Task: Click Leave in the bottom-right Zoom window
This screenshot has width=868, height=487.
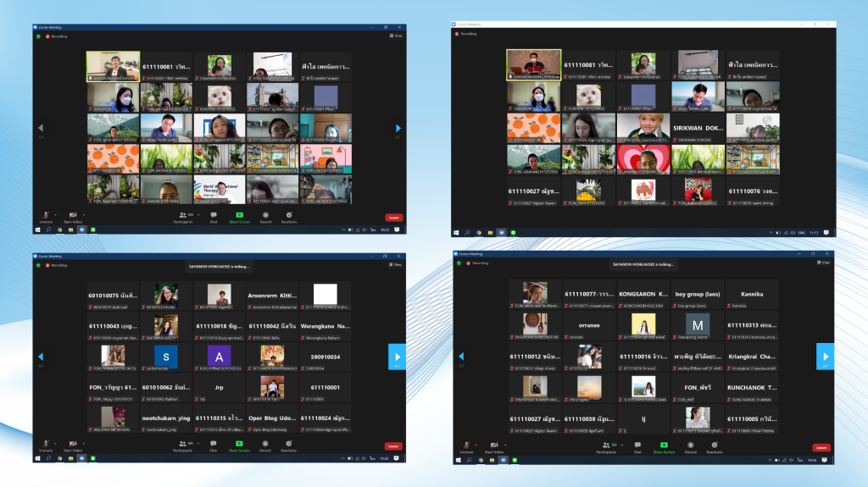Action: click(821, 448)
